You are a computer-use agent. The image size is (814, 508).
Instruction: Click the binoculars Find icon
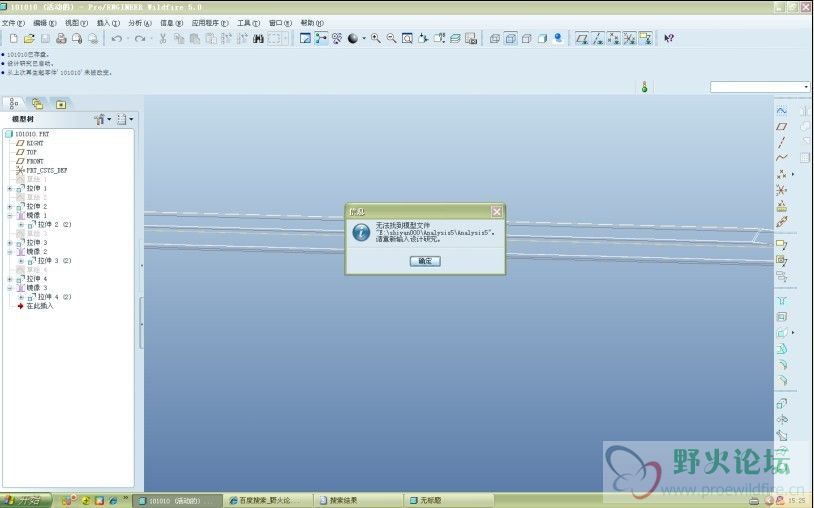(258, 38)
